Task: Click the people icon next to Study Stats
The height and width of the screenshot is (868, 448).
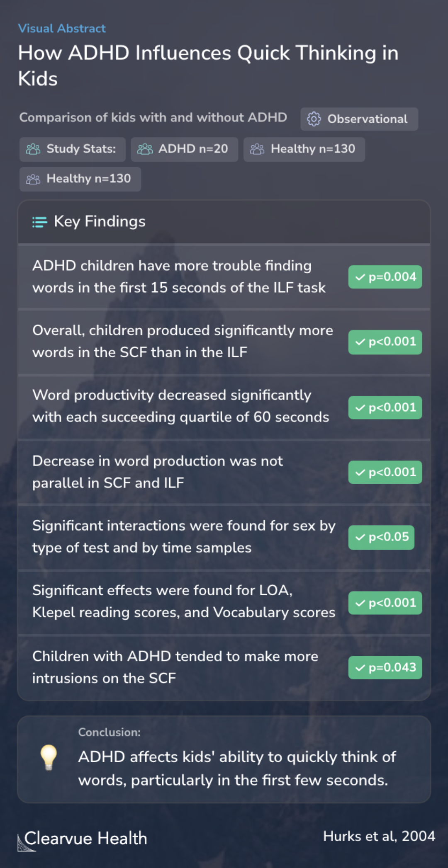Action: pos(33,149)
